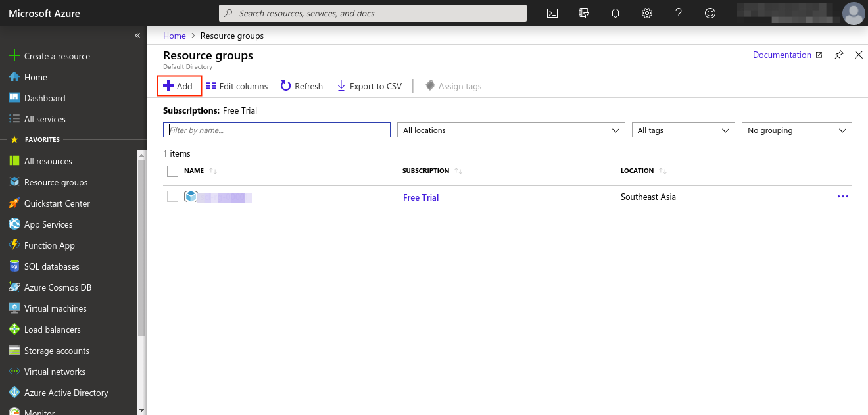
Task: Click the sidebar scrollbar down arrow
Action: pos(141,410)
